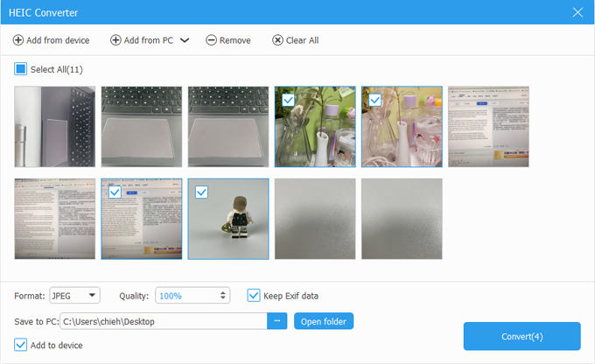Uncheck the Lego figure photo checkbox
This screenshot has width=595, height=364.
pyautogui.click(x=200, y=192)
